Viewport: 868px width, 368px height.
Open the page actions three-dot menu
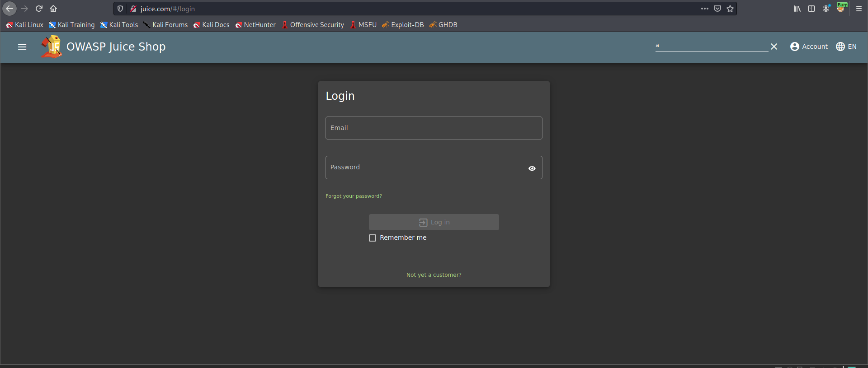705,9
